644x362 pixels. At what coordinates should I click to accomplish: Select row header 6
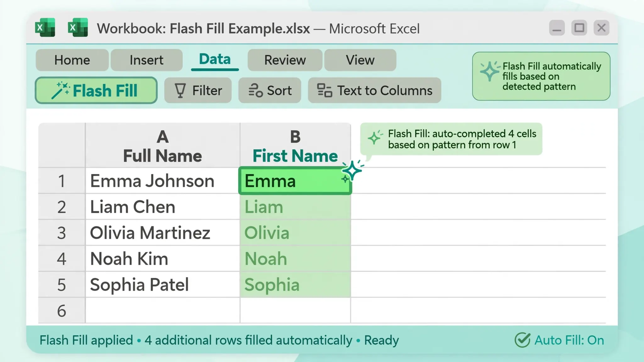[x=62, y=311]
